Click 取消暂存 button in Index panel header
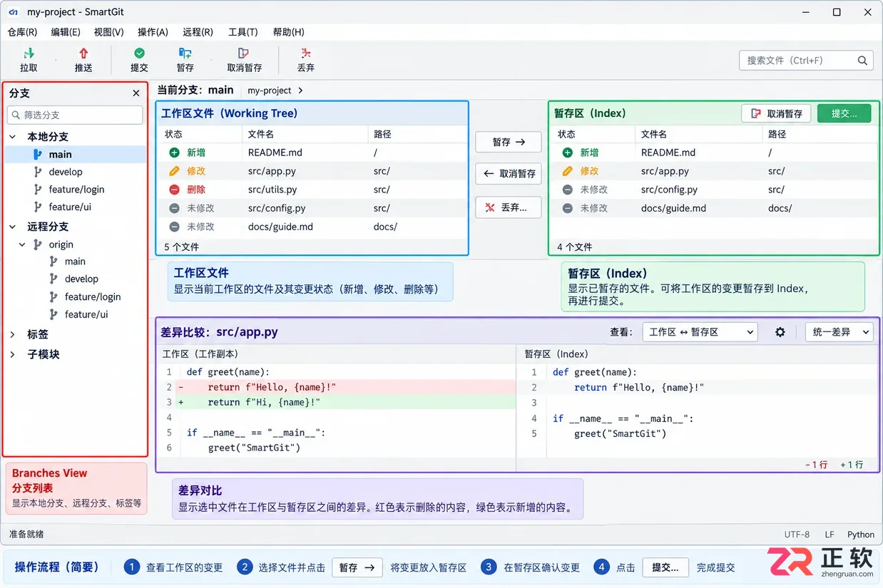The height and width of the screenshot is (588, 883). (776, 113)
